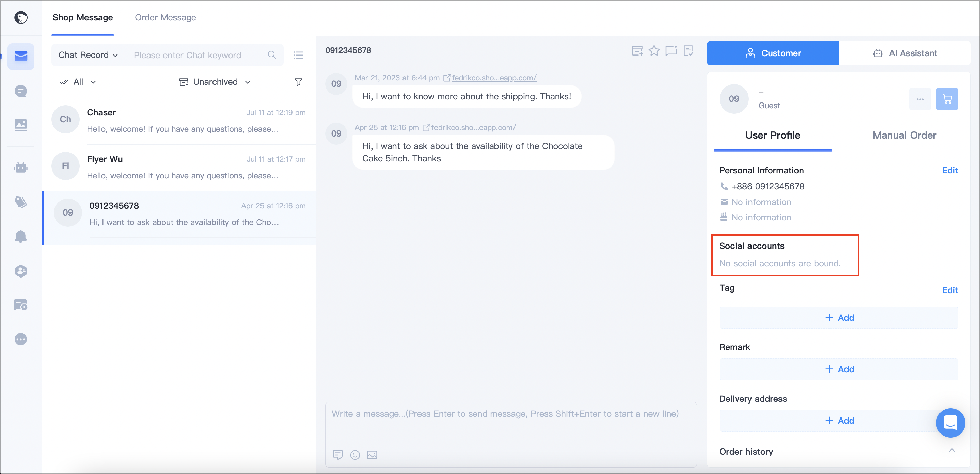This screenshot has width=980, height=474.
Task: Add a new Tag
Action: point(838,318)
